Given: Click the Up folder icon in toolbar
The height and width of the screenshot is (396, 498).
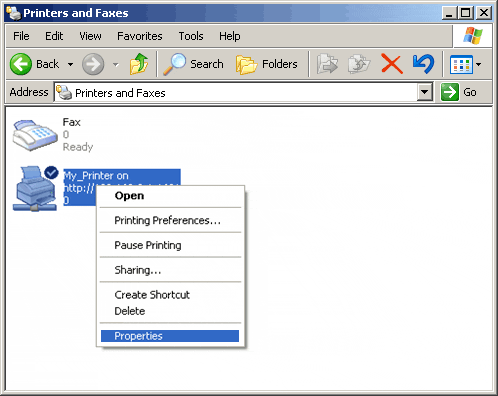Looking at the screenshot, I should coord(139,64).
